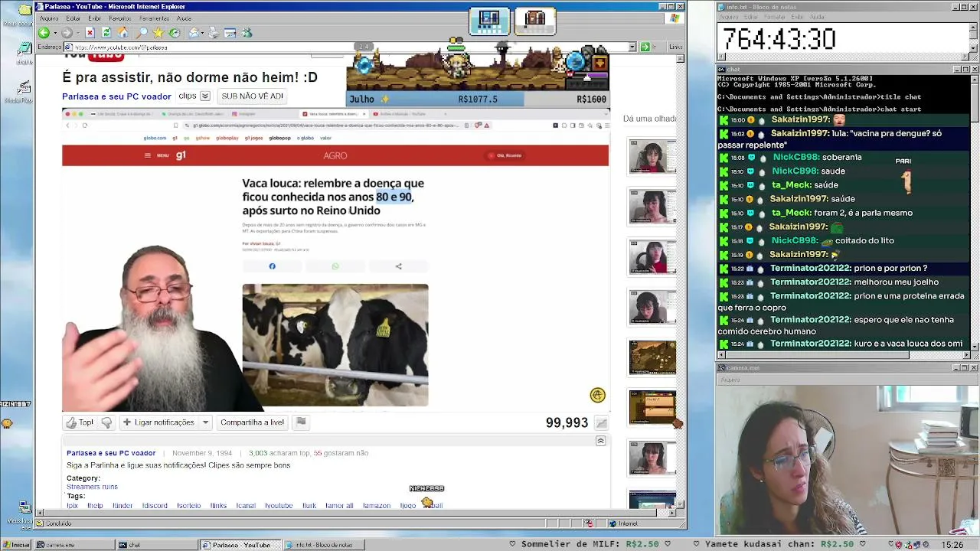This screenshot has height=551, width=980.
Task: Click the Iniciar start button
Action: tap(17, 545)
